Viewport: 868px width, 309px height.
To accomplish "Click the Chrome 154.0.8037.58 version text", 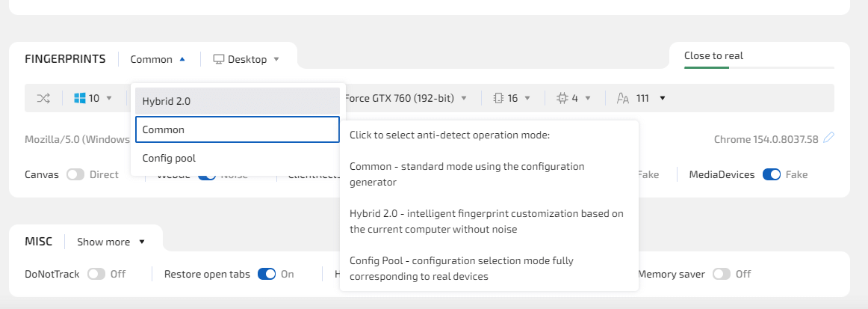I will coord(766,139).
